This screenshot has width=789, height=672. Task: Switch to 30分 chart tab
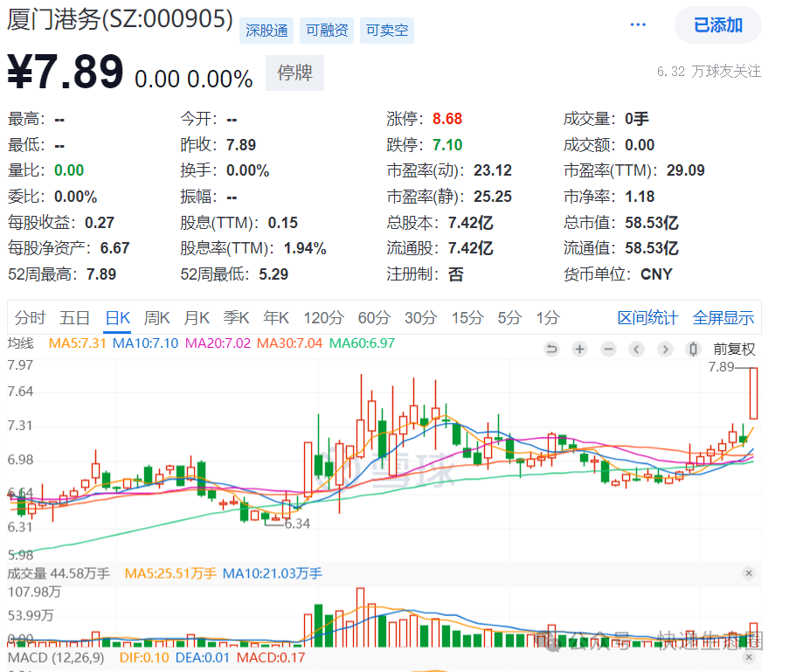point(421,317)
